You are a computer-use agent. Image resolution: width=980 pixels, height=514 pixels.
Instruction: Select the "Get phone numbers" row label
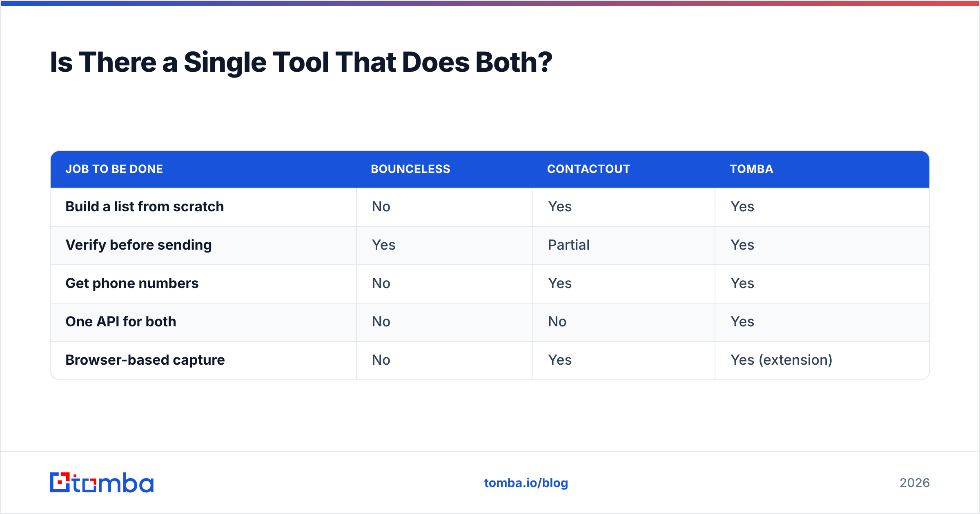(x=132, y=283)
